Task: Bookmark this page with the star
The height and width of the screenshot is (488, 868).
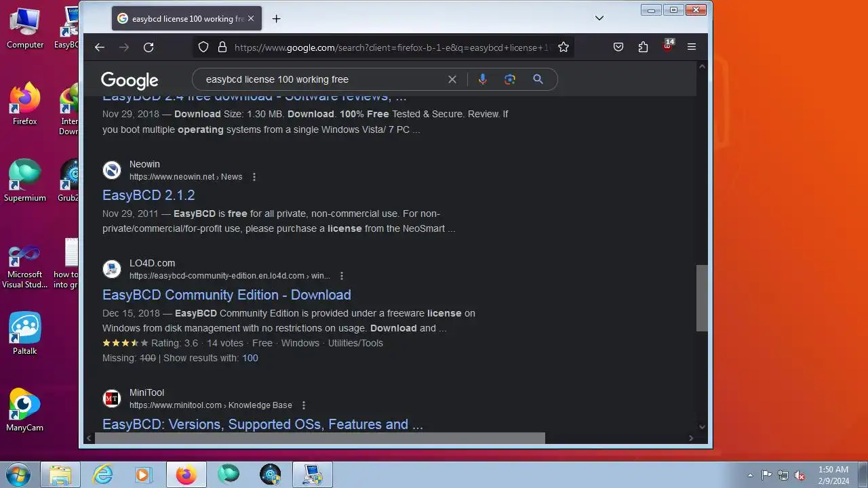Action: 563,47
